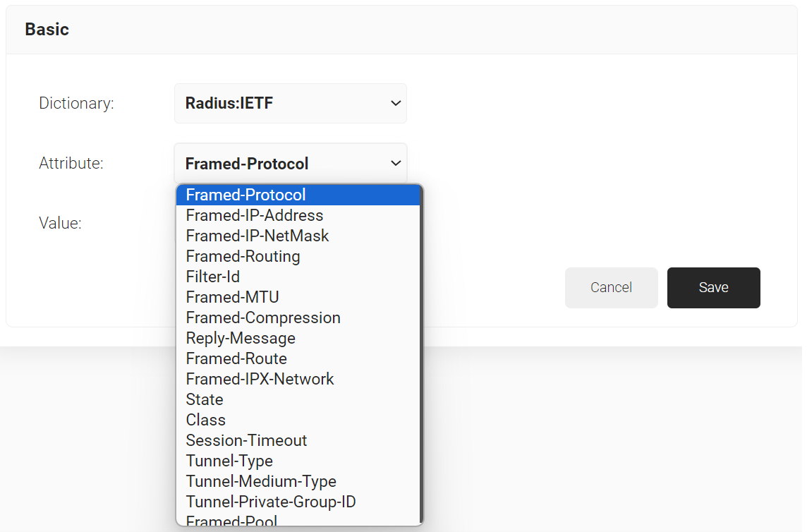This screenshot has width=807, height=532.
Task: Pick Class from the attribute list
Action: point(298,421)
